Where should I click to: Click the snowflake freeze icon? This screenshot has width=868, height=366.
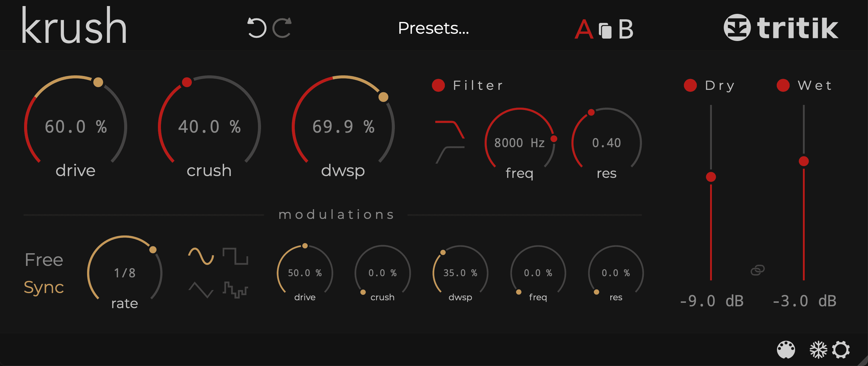pos(818,350)
